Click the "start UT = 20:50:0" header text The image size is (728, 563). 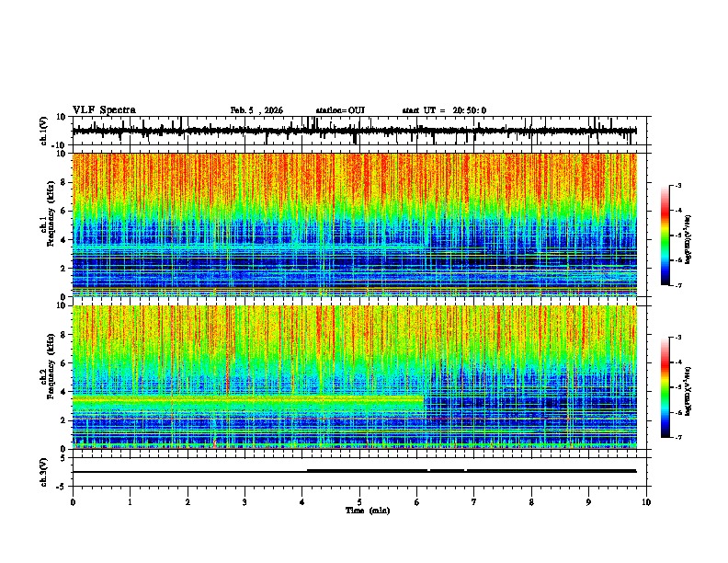pos(444,110)
